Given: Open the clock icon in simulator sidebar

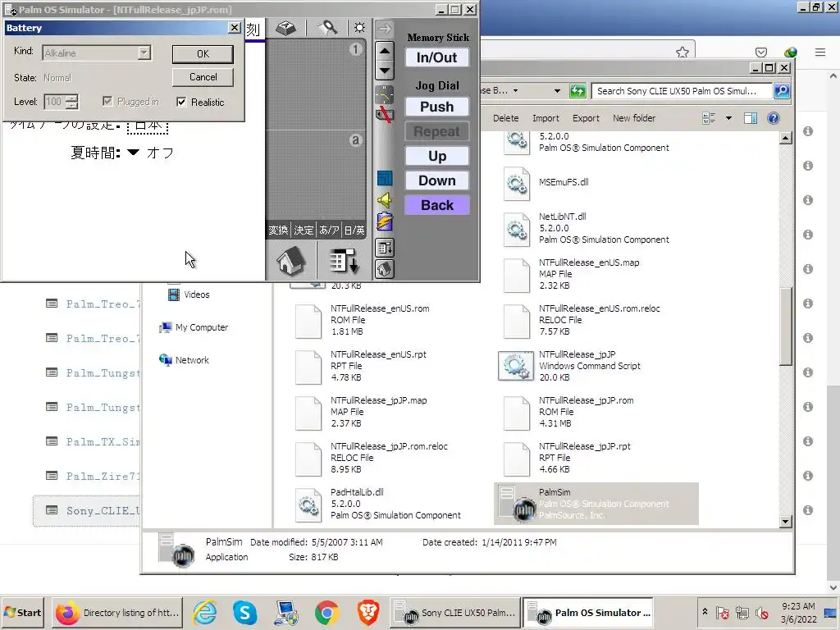Looking at the screenshot, I should (x=384, y=95).
